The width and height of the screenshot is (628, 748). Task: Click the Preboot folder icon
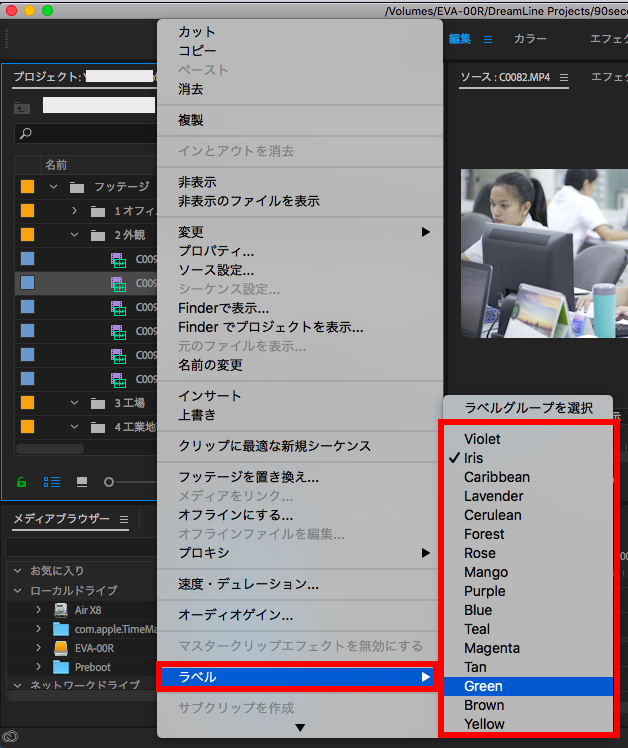click(x=61, y=667)
